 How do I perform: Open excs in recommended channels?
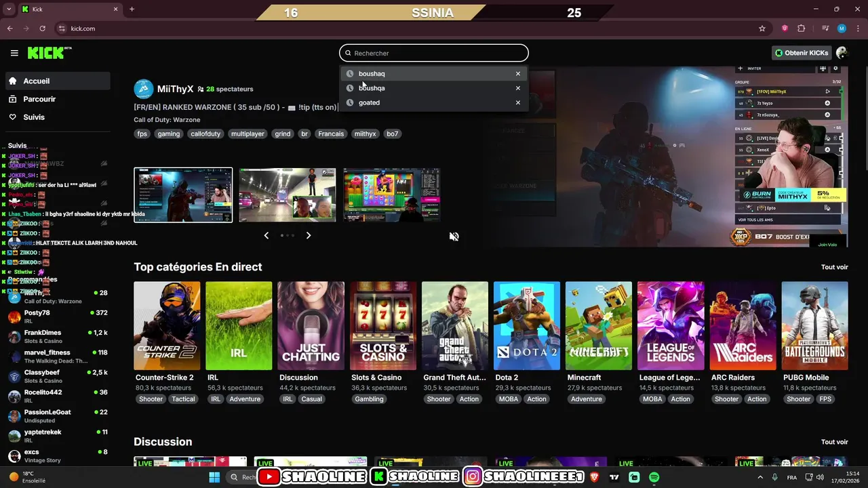pyautogui.click(x=58, y=455)
